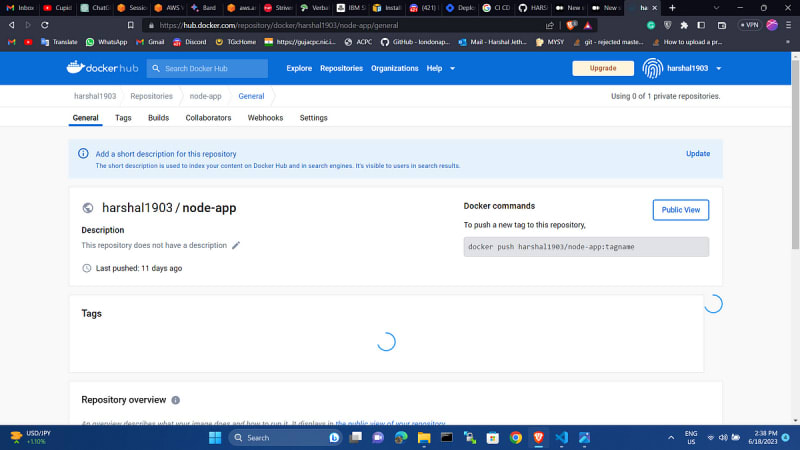800x450 pixels.
Task: Click the fingerprint user avatar icon
Action: [x=652, y=68]
